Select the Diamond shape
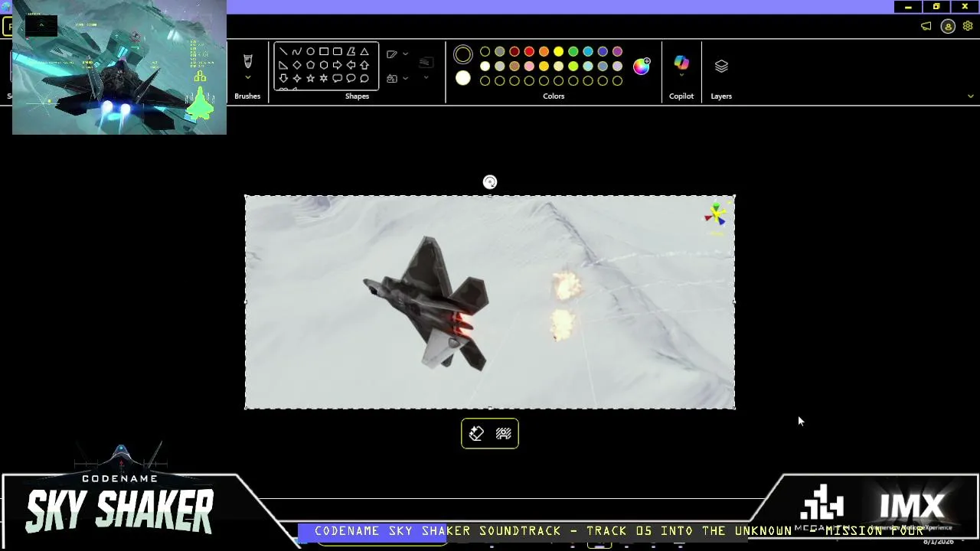Screen dimensions: 980x551 (x=297, y=65)
